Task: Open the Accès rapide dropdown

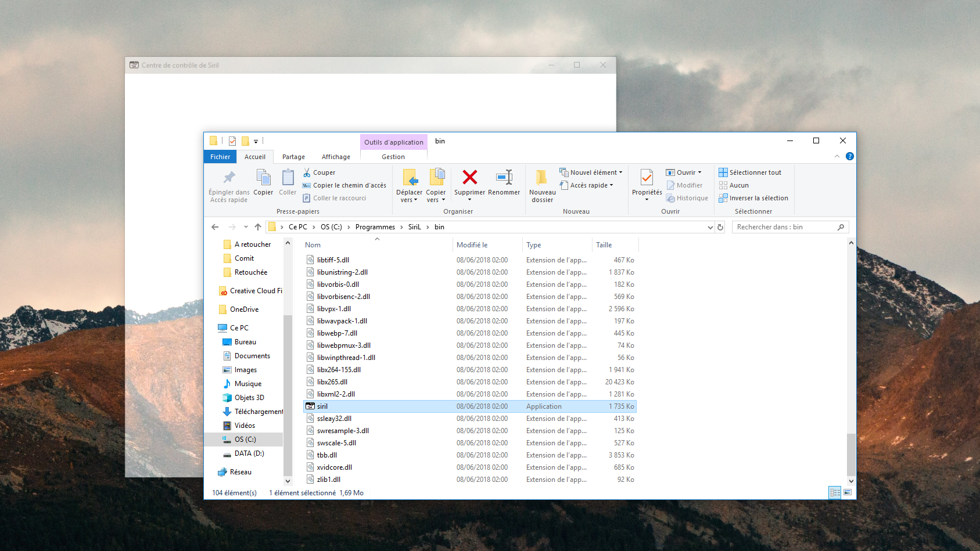Action: [x=611, y=185]
